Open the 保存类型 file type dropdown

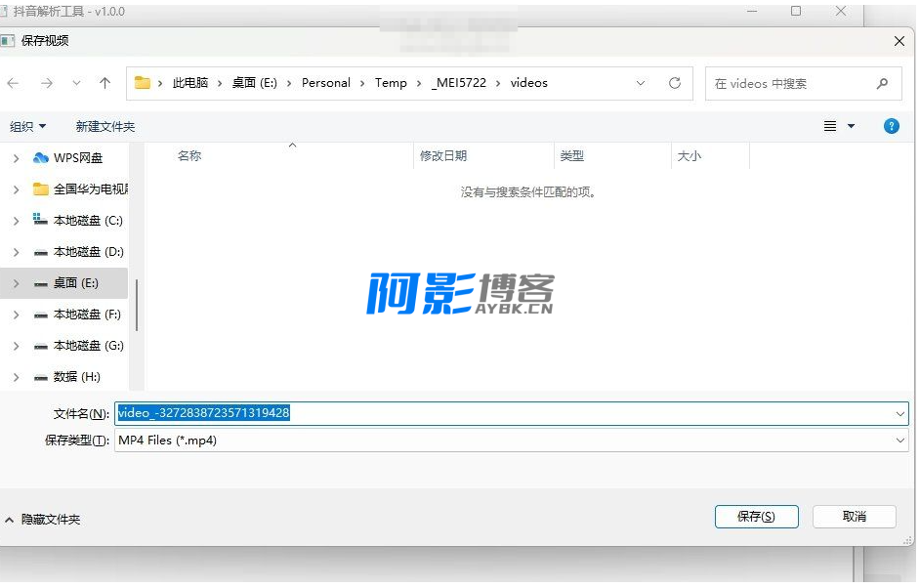(x=899, y=441)
